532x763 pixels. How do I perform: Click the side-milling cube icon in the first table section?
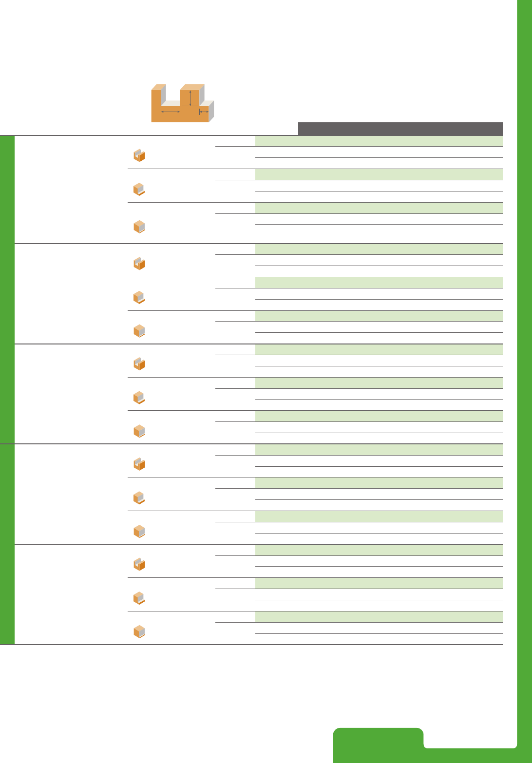click(x=139, y=227)
